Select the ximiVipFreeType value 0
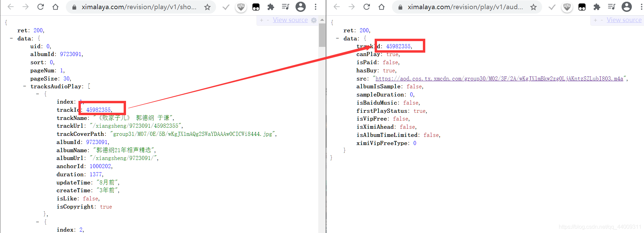The image size is (644, 233). click(415, 143)
